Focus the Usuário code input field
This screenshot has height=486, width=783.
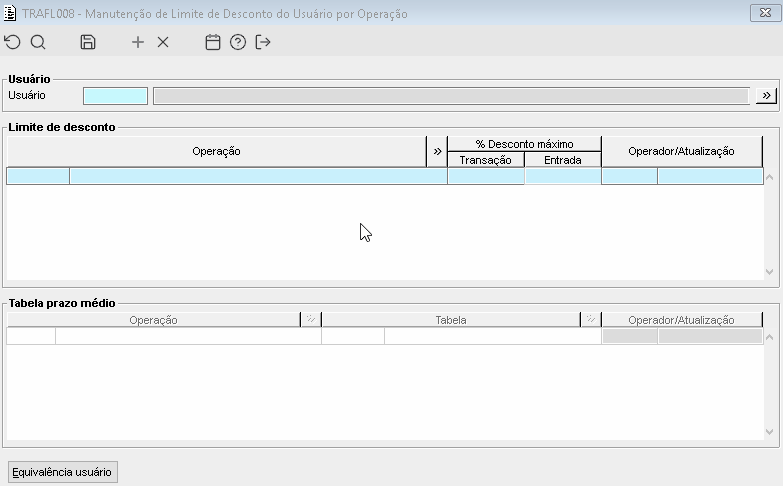(115, 96)
